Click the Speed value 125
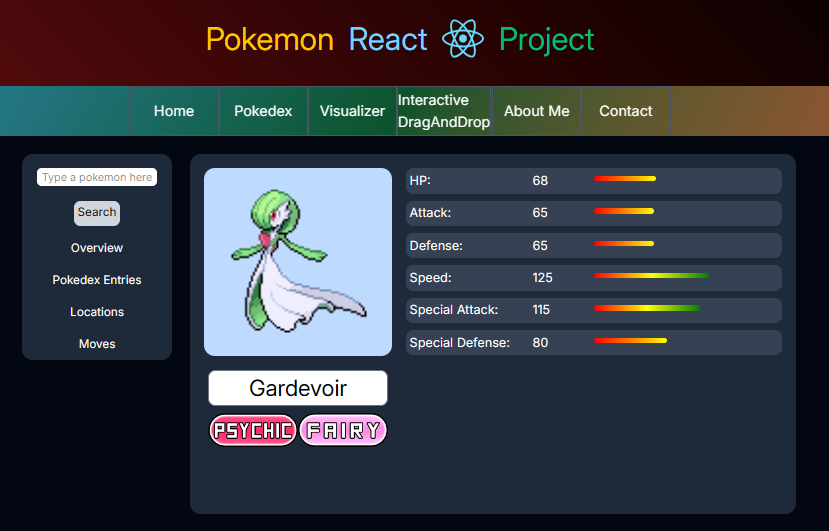The image size is (829, 531). [542, 278]
